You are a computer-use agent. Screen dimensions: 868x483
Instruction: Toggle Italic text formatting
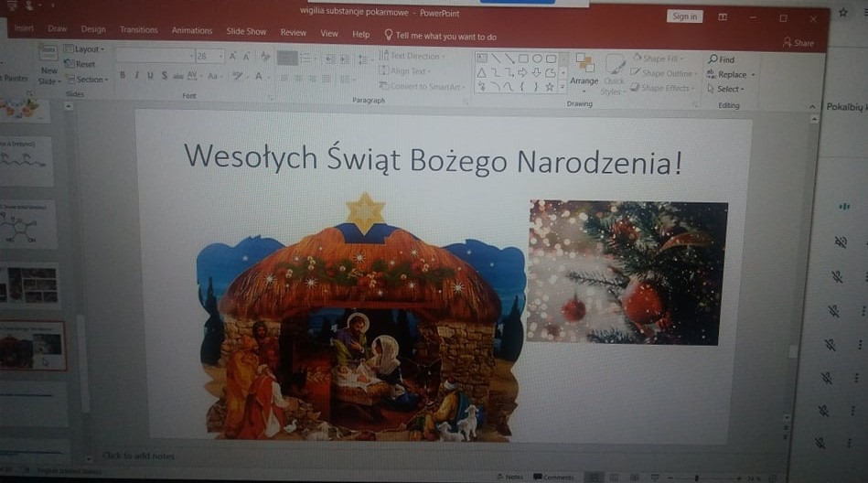135,76
